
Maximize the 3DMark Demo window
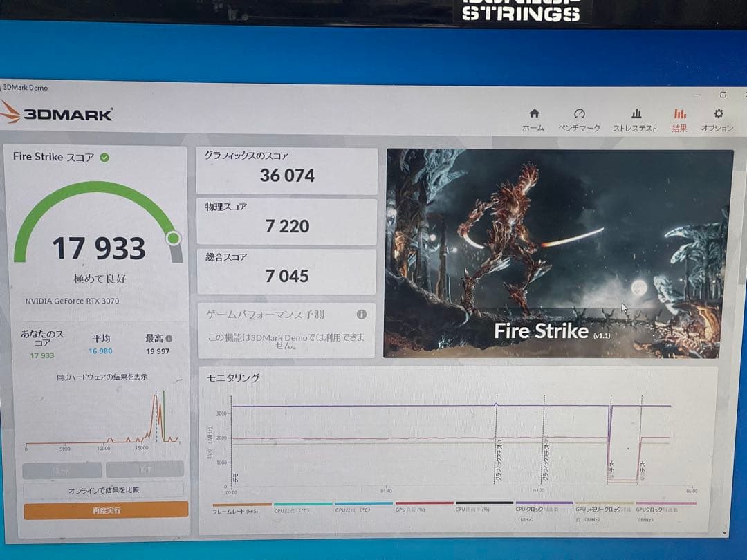click(723, 95)
